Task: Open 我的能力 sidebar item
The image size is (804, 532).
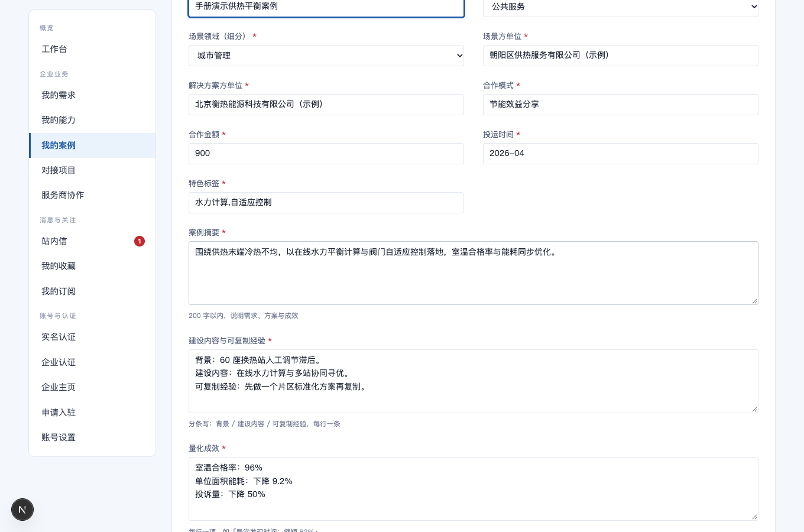Action: coord(92,120)
